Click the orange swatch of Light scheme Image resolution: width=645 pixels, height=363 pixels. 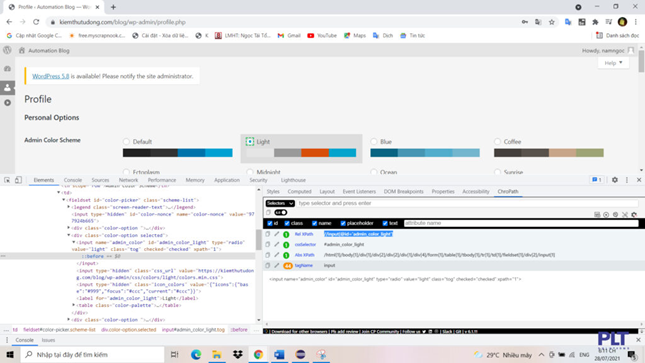(315, 153)
